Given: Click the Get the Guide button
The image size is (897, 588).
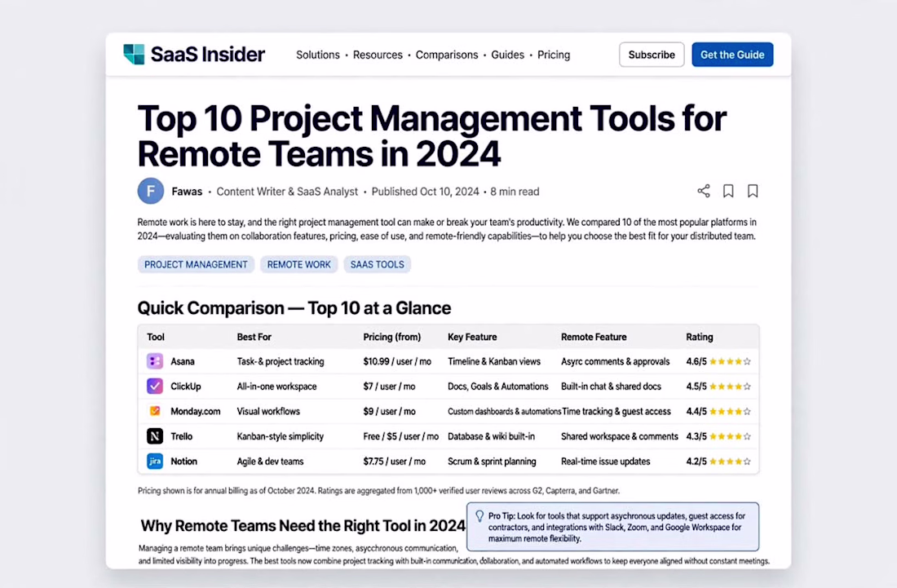Looking at the screenshot, I should click(732, 55).
